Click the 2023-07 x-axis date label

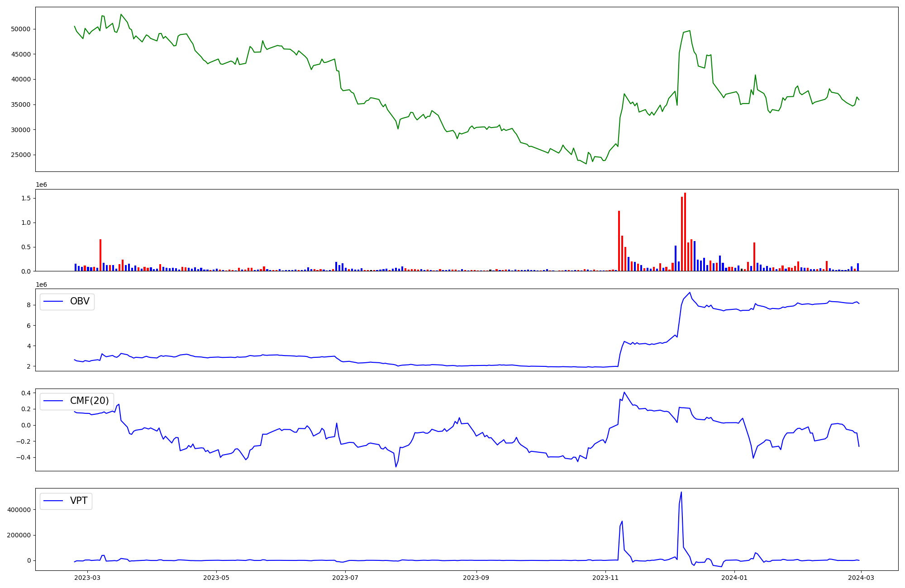click(346, 578)
